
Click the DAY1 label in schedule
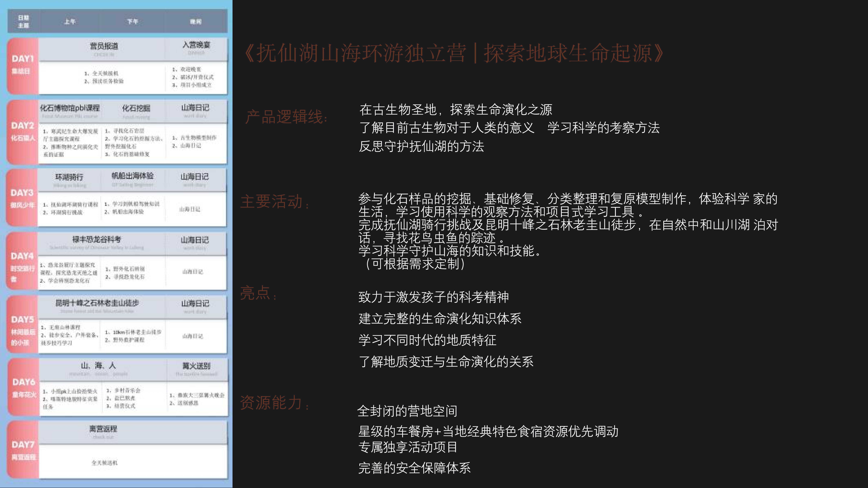click(23, 59)
